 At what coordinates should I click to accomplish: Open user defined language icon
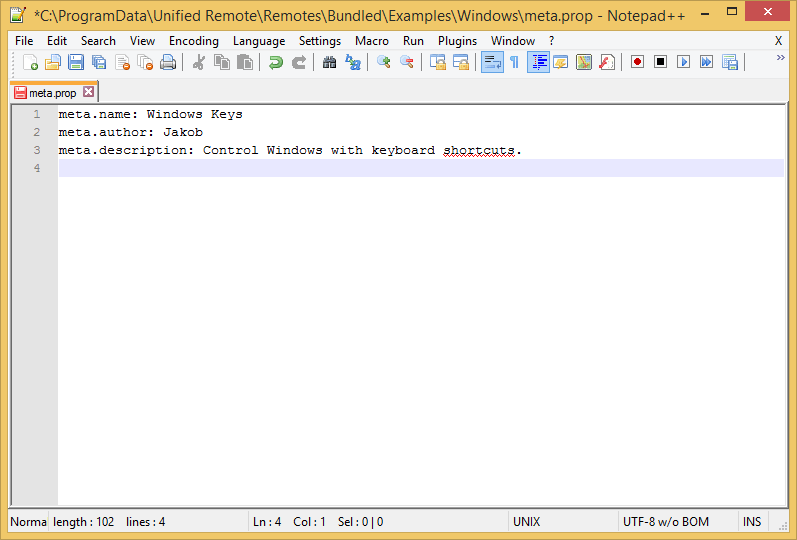pos(561,63)
